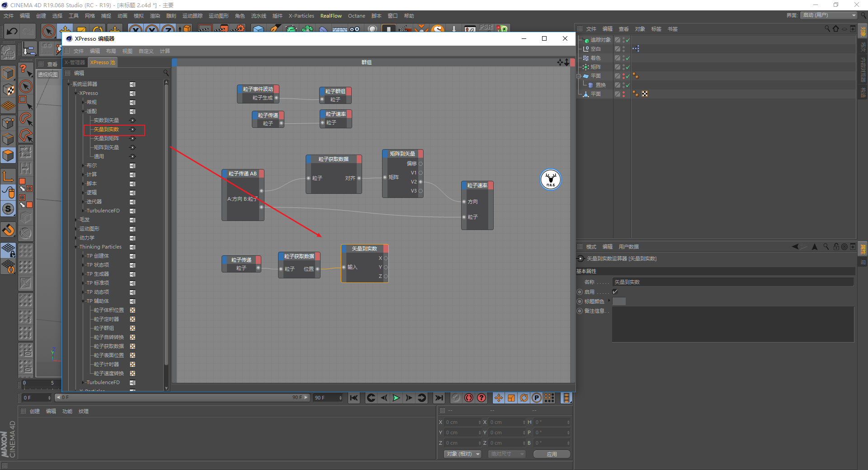Click the S snap icon in the left toolbar
The height and width of the screenshot is (470, 868).
click(x=8, y=209)
